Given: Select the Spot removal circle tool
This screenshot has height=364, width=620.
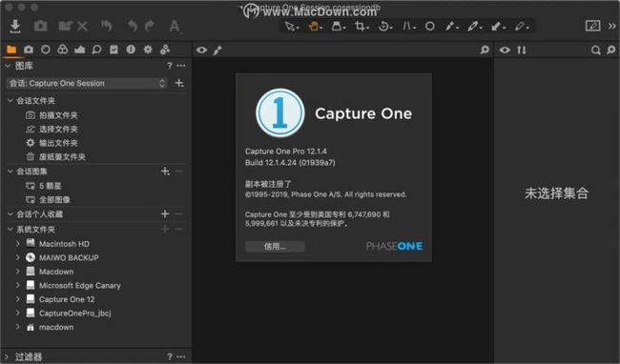Looking at the screenshot, I should 430,27.
